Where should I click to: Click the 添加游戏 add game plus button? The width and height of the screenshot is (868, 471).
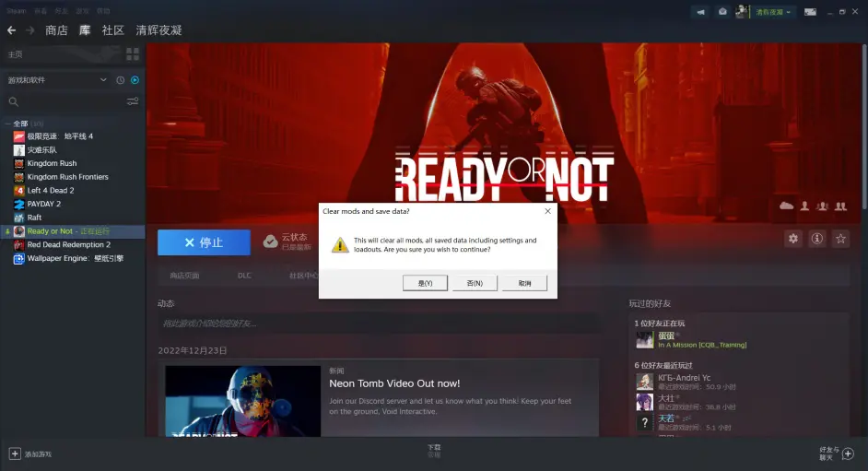pyautogui.click(x=15, y=453)
